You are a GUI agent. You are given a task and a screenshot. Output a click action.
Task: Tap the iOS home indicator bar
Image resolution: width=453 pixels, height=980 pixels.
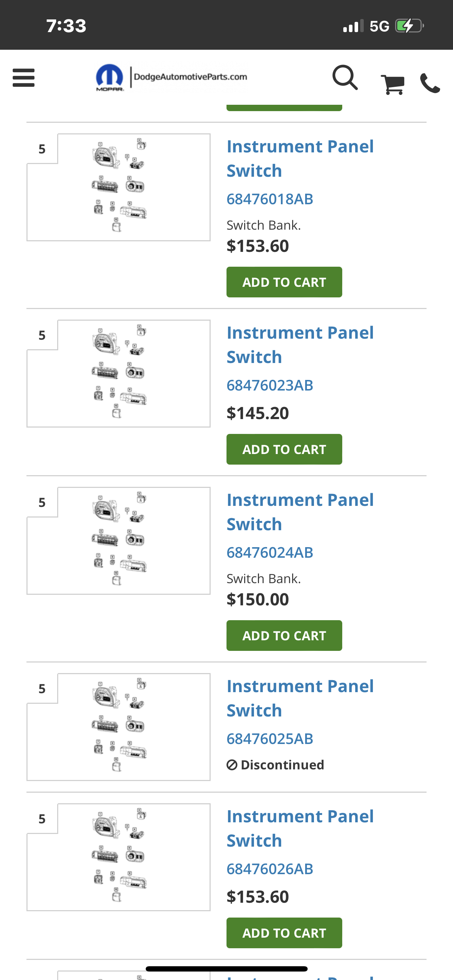[226, 969]
